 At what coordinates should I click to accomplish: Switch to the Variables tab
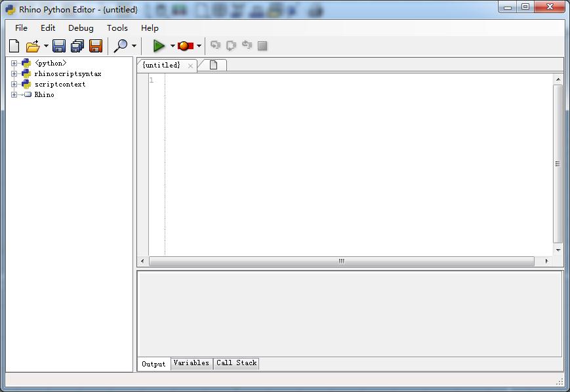click(x=192, y=363)
